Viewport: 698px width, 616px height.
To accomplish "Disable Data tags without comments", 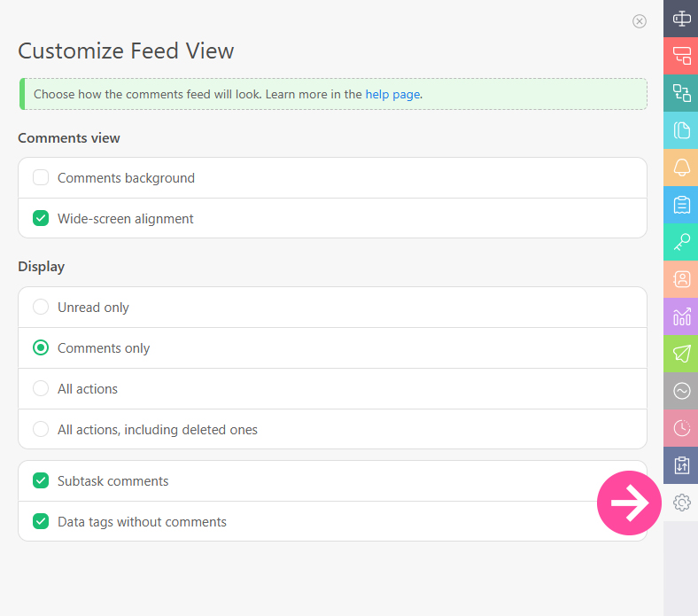I will pos(41,522).
